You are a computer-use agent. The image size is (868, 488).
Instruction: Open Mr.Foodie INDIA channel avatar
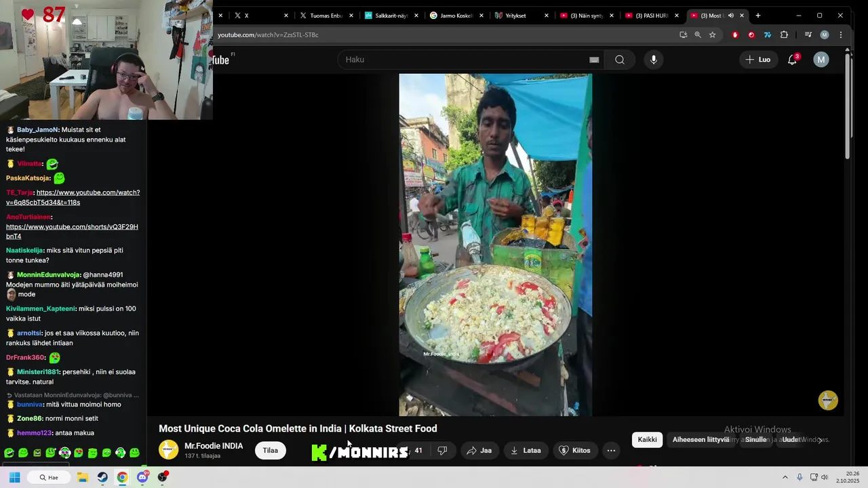tap(168, 450)
